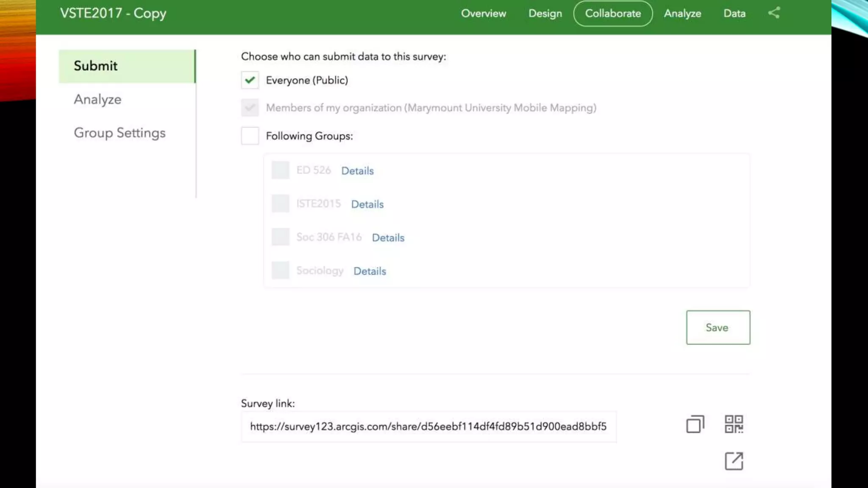Copy the survey link with copy icon
The image size is (868, 488).
[695, 424]
